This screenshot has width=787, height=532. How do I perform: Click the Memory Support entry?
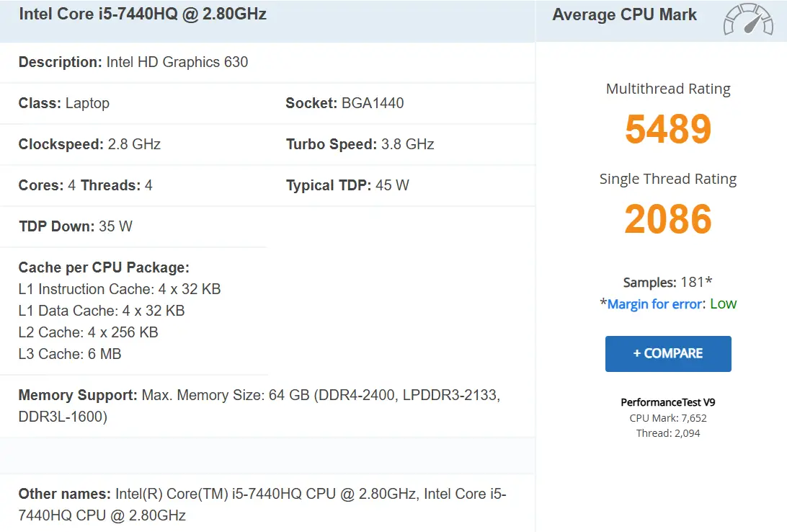pos(259,406)
